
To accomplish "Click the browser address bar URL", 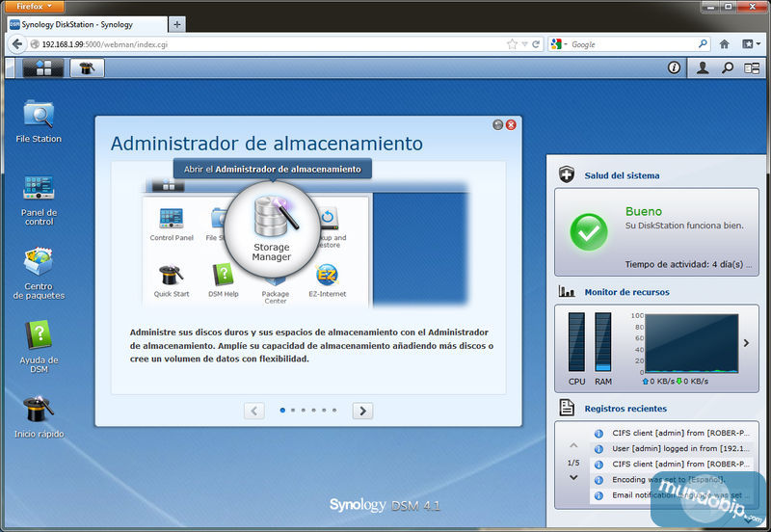I will 105,44.
